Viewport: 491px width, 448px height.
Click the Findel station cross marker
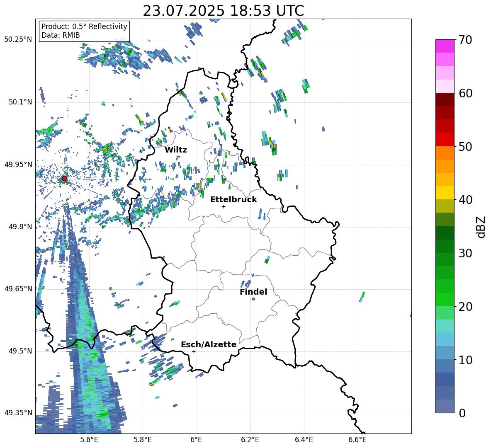(x=253, y=299)
